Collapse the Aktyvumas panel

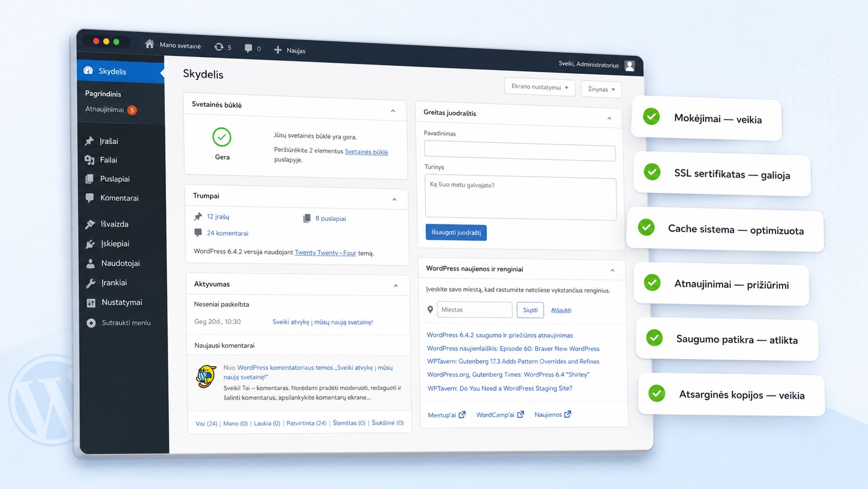pyautogui.click(x=396, y=286)
